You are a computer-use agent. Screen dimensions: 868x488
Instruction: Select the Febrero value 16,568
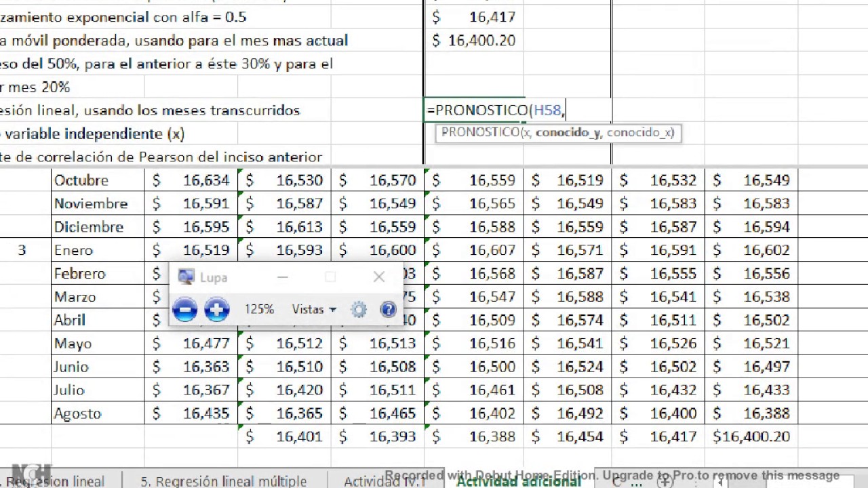pos(474,274)
